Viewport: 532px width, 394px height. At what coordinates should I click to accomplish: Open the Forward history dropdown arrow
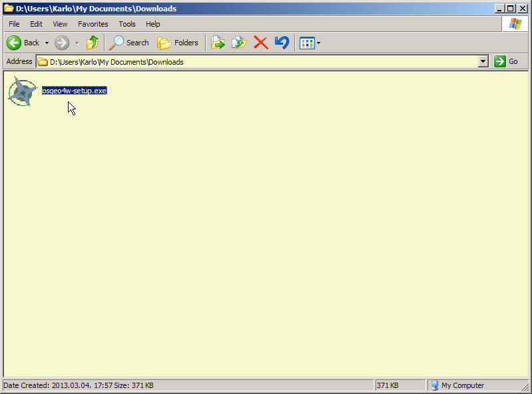pyautogui.click(x=77, y=43)
